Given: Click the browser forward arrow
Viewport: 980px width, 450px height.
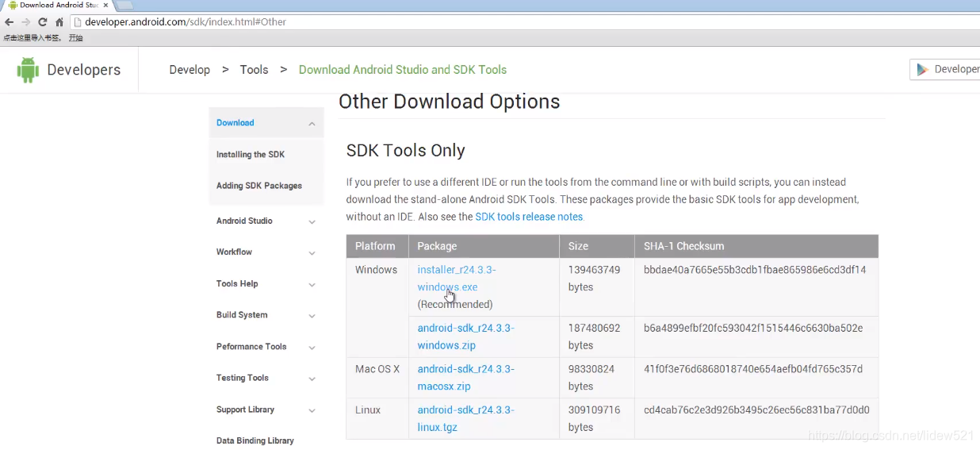Looking at the screenshot, I should 25,22.
